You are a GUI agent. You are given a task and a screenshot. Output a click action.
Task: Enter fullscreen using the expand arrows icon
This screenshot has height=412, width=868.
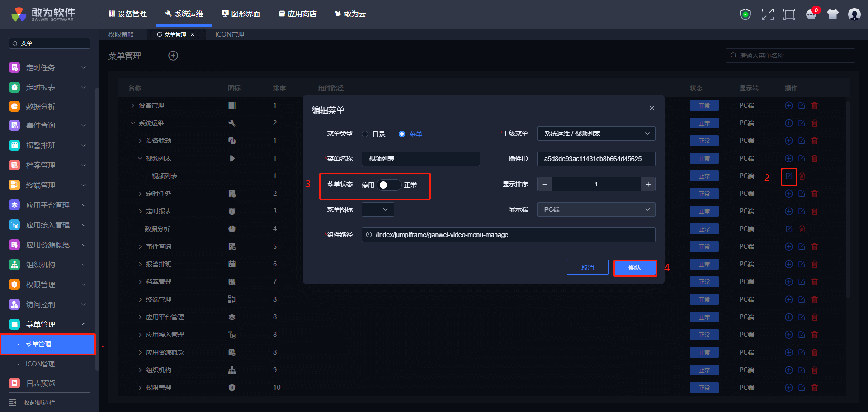point(767,14)
